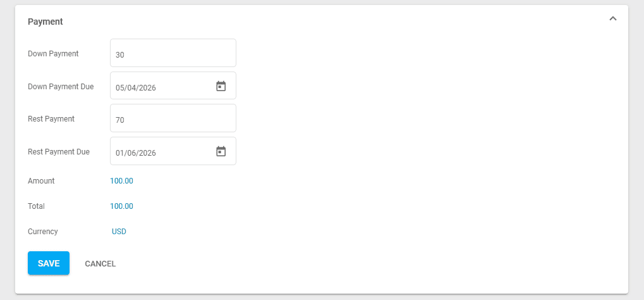Click the Amount value 100.00

(x=121, y=181)
